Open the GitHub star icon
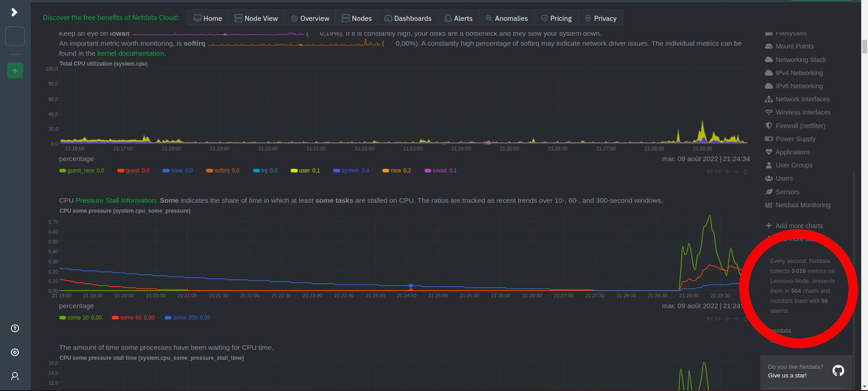Image resolution: width=868 pixels, height=391 pixels. (838, 371)
